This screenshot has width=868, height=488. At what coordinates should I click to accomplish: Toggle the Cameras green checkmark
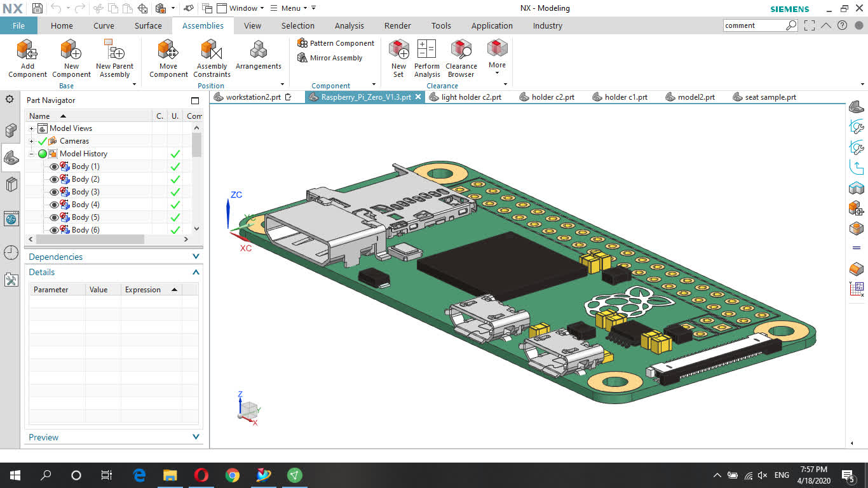pos(43,141)
